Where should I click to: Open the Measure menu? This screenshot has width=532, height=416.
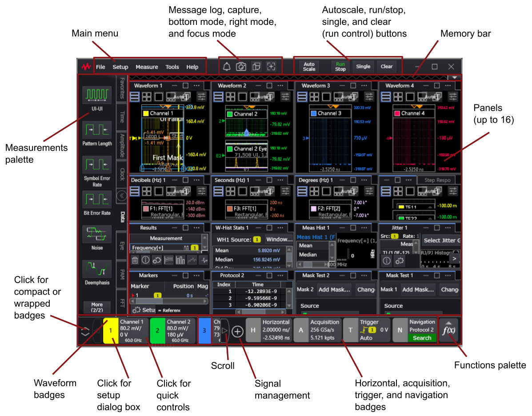(x=147, y=67)
